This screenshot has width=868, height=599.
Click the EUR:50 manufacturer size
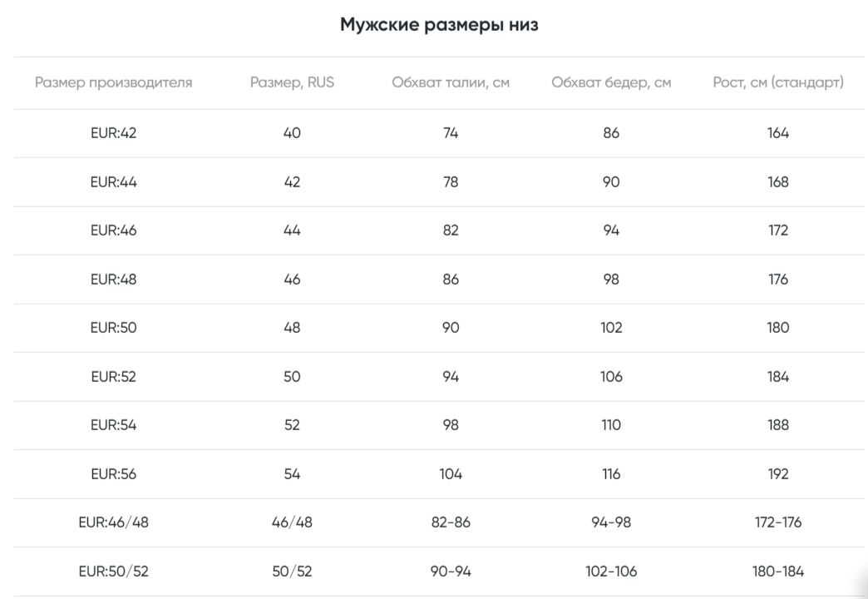click(x=113, y=328)
